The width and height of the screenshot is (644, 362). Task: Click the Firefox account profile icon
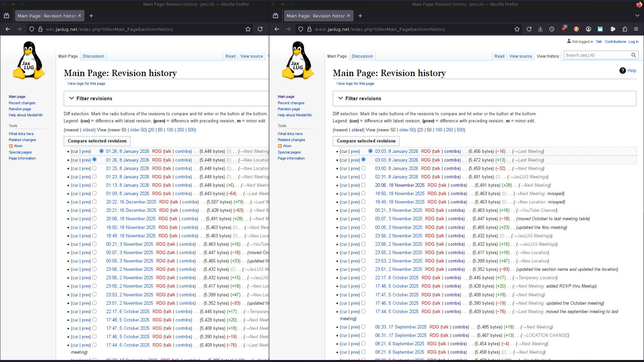pos(588,29)
